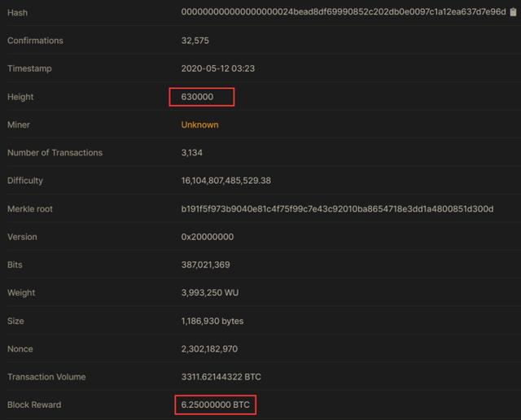Click the Height value 630000
The height and width of the screenshot is (420, 521).
pos(197,97)
